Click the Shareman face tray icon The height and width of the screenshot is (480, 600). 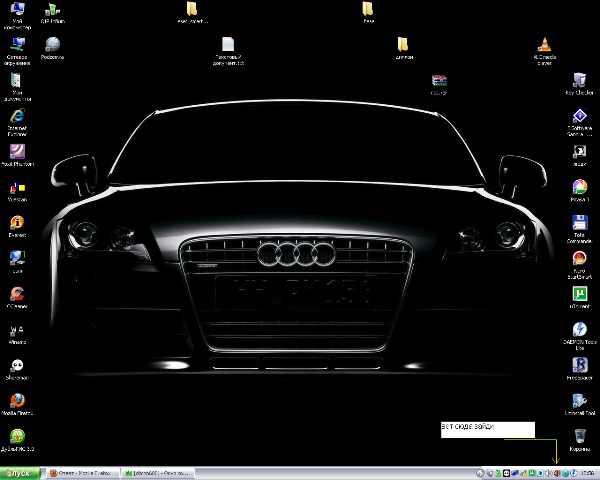506,473
